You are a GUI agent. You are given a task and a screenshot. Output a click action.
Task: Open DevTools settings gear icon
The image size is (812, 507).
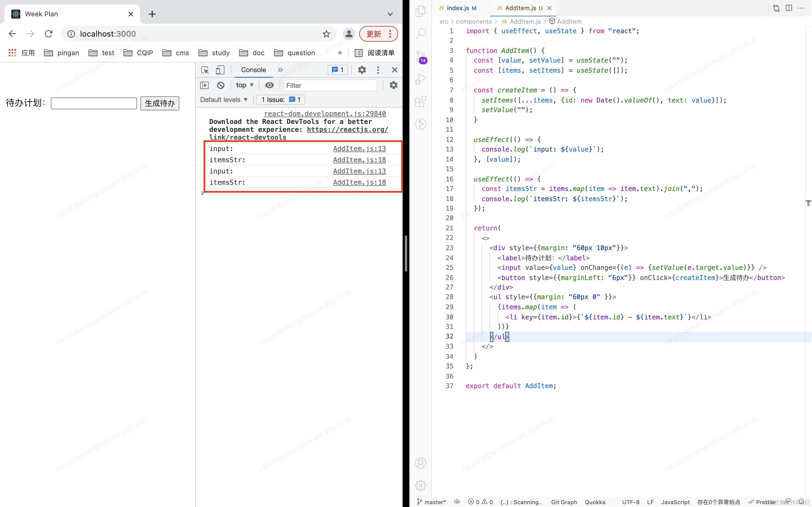coord(362,70)
